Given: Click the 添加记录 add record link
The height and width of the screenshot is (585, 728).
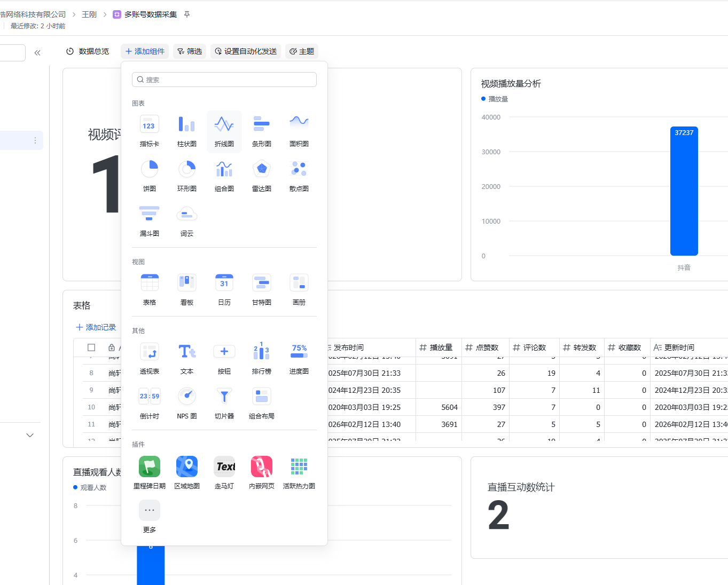Looking at the screenshot, I should click(x=96, y=327).
